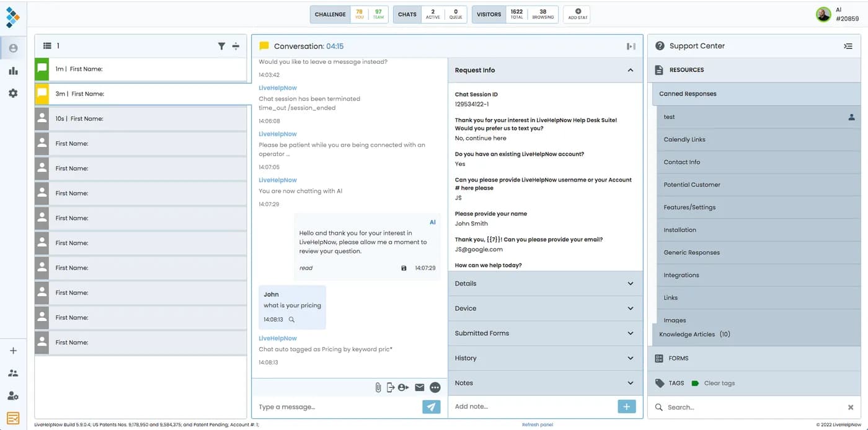868x430 pixels.
Task: Expand the History section
Action: point(545,358)
